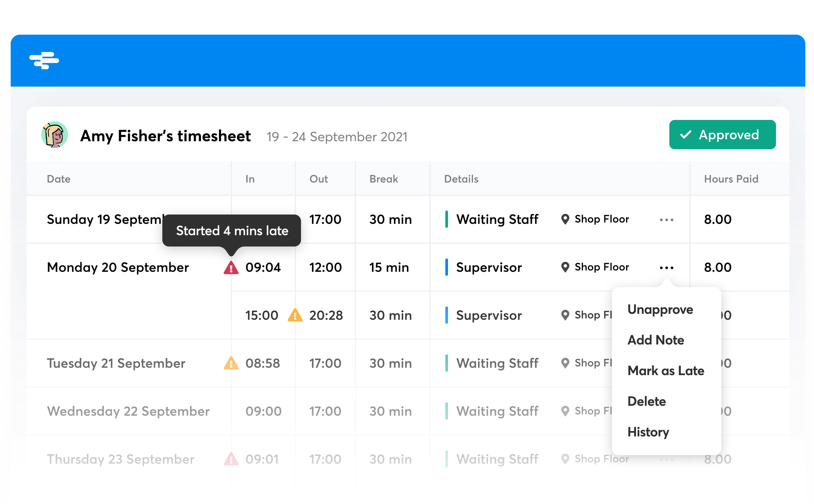This screenshot has width=814, height=504.
Task: Click the app logo in the blue header
Action: (44, 61)
